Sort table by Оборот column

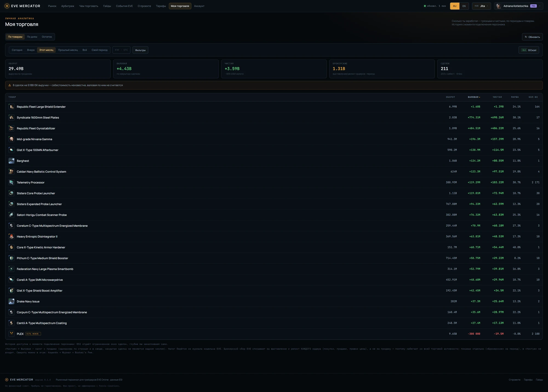pyautogui.click(x=450, y=97)
